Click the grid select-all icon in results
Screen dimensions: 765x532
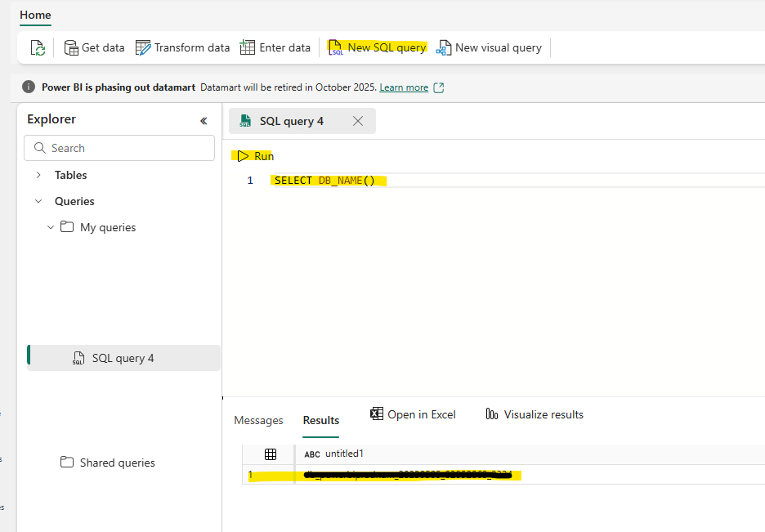point(271,454)
